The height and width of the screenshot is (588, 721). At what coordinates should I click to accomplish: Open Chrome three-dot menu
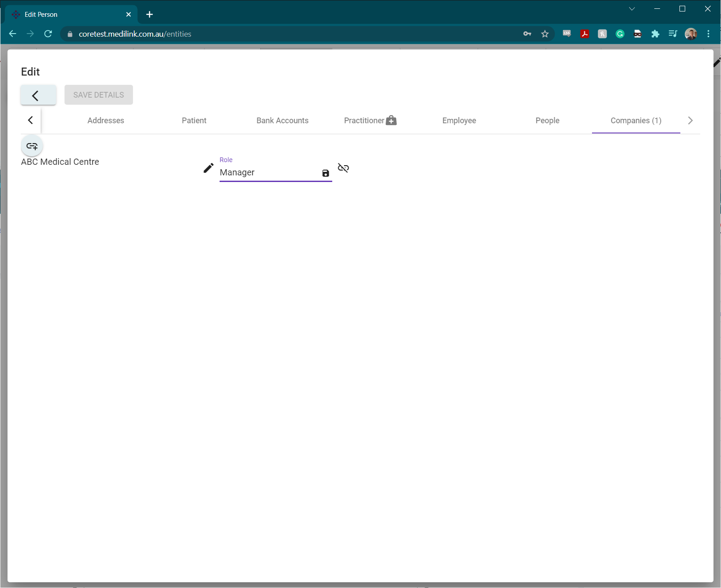(x=708, y=34)
